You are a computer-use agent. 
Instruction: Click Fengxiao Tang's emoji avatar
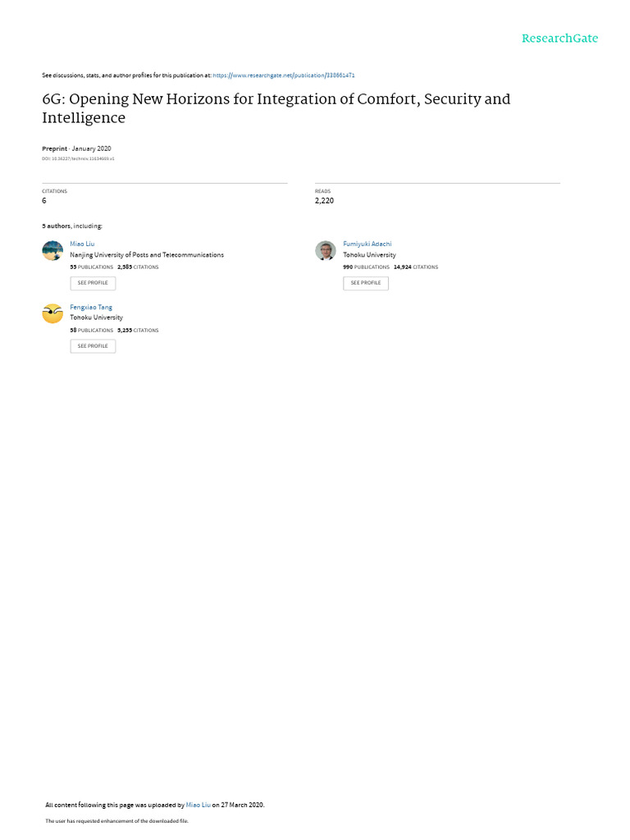tap(52, 313)
